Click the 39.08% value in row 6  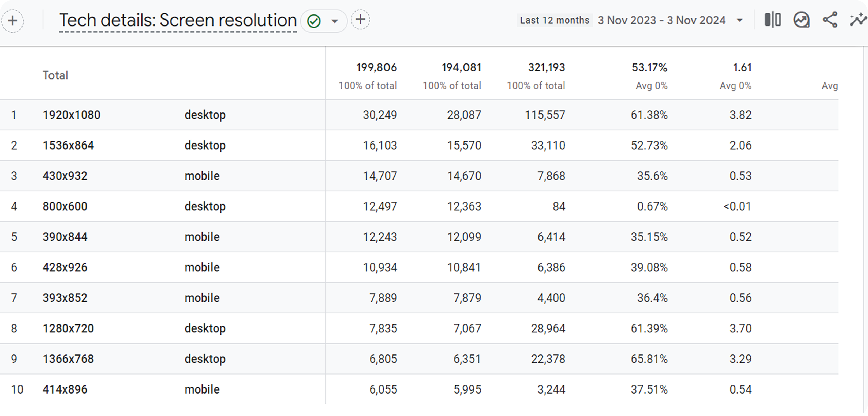click(649, 267)
